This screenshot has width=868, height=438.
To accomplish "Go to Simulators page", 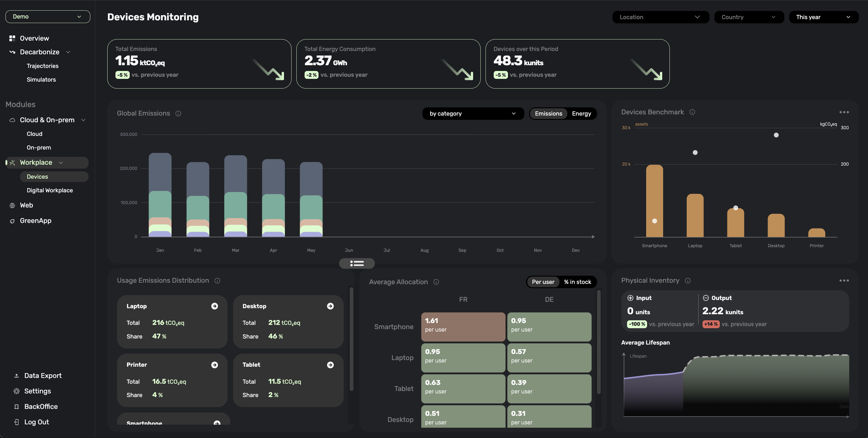I will pyautogui.click(x=41, y=79).
